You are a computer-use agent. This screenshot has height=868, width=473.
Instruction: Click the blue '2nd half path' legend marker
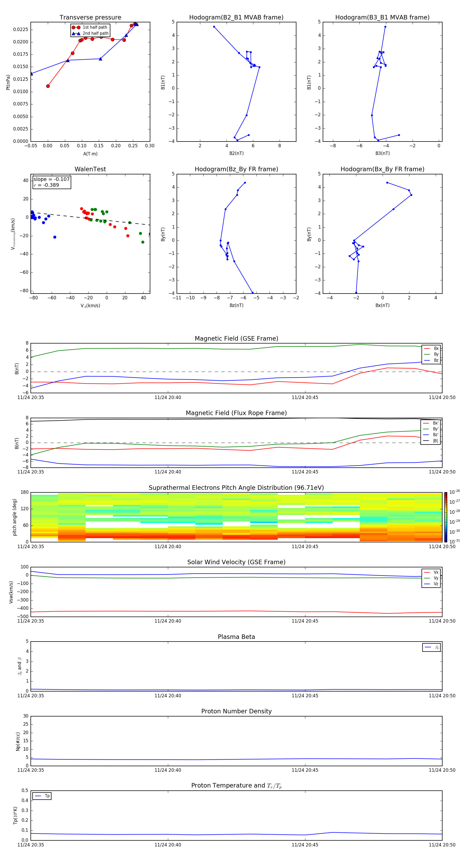coord(76,33)
